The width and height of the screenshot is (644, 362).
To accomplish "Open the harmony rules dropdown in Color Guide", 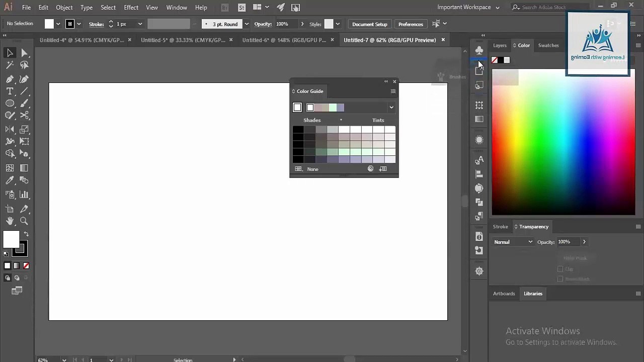I will click(391, 107).
